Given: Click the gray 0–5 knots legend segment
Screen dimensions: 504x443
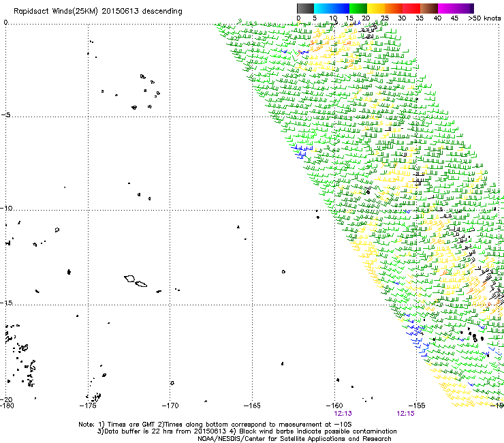Looking at the screenshot, I should tap(305, 8).
